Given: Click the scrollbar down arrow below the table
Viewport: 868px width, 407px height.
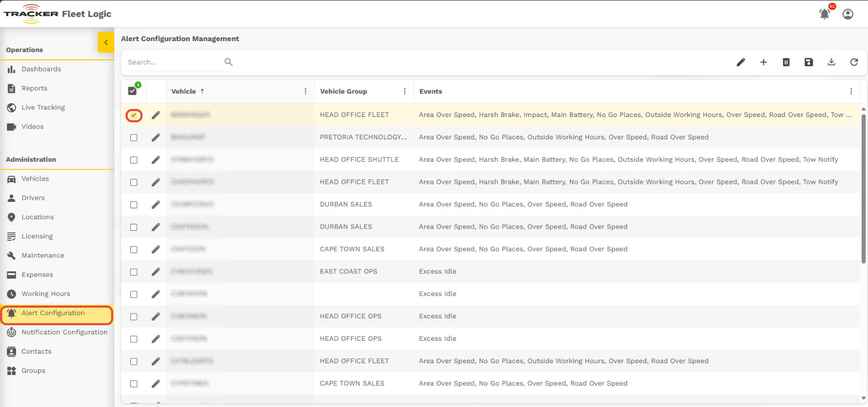Looking at the screenshot, I should [864, 398].
